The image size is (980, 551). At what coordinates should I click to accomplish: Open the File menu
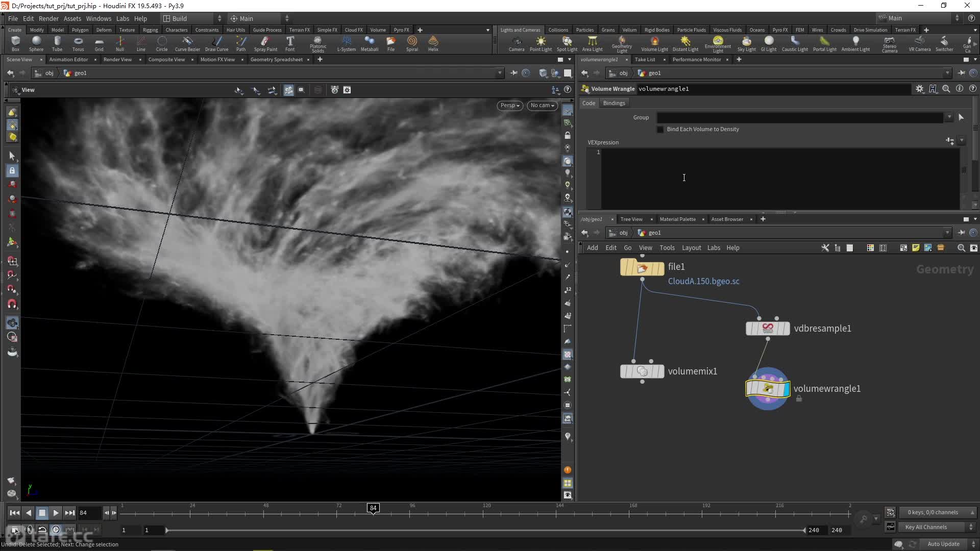coord(13,18)
